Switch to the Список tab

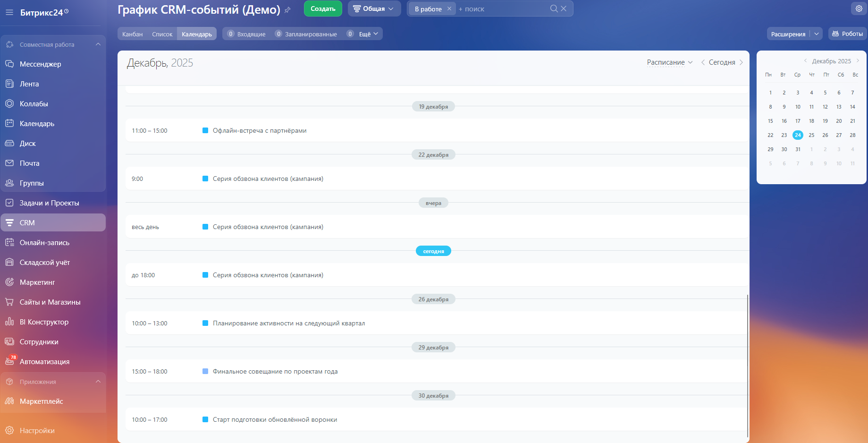coord(162,34)
